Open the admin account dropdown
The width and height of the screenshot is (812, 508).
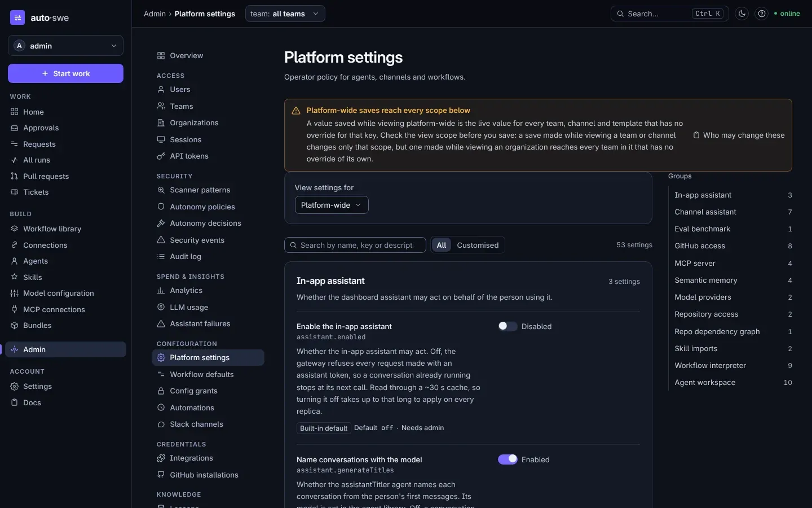65,46
